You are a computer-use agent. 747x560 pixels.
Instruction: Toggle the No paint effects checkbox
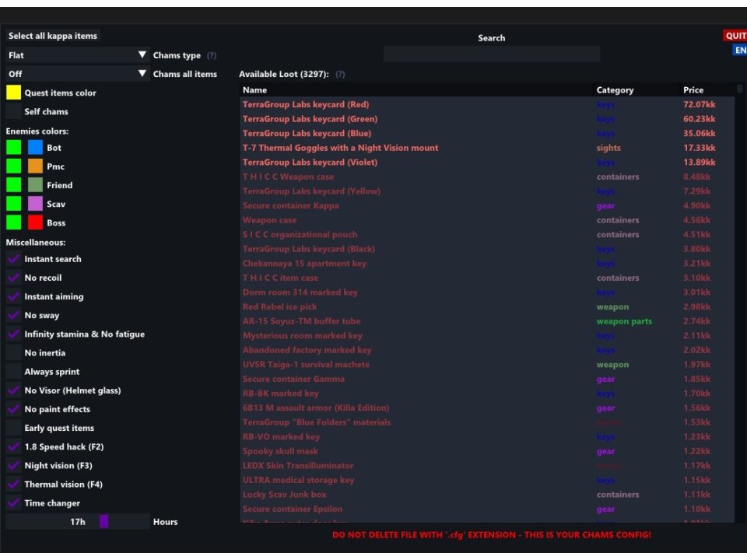click(x=14, y=409)
